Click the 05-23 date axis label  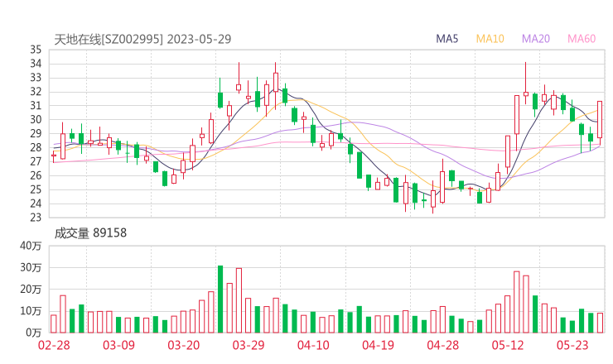coord(572,345)
